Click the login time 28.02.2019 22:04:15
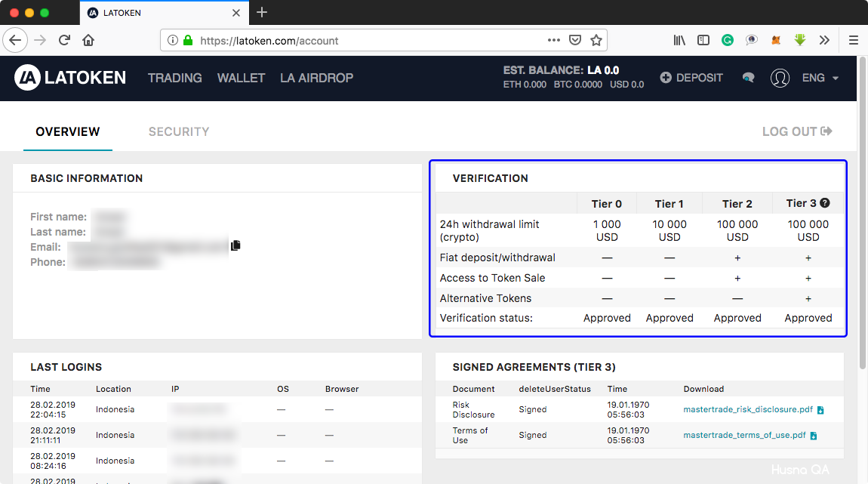868x484 pixels. 53,410
